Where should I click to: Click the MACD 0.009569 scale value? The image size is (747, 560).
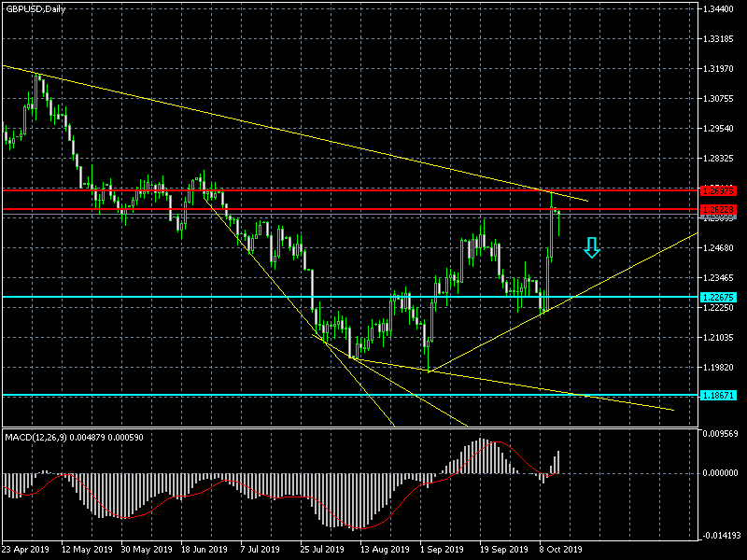721,434
